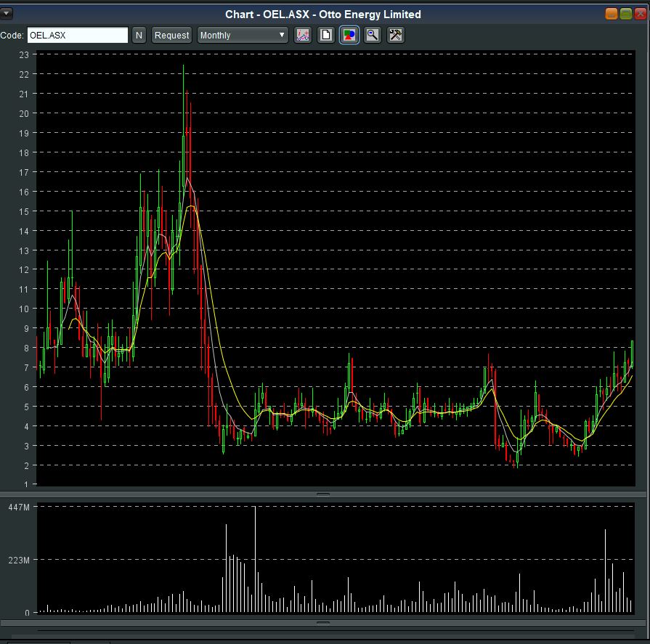Click price axis label 10
This screenshot has width=650, height=644.
point(24,309)
